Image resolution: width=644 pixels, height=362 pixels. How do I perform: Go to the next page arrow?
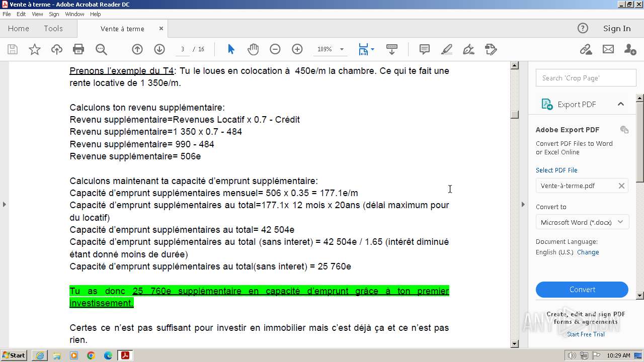pyautogui.click(x=159, y=49)
